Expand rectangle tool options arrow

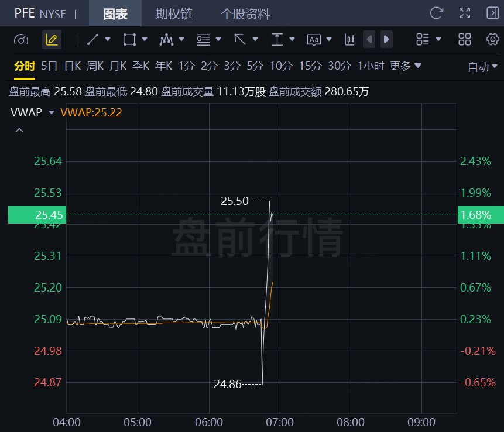coord(145,39)
